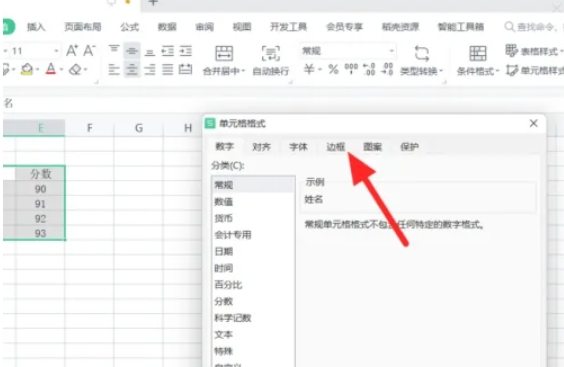Decrease indent in toolbar
The width and height of the screenshot is (564, 367).
click(168, 51)
